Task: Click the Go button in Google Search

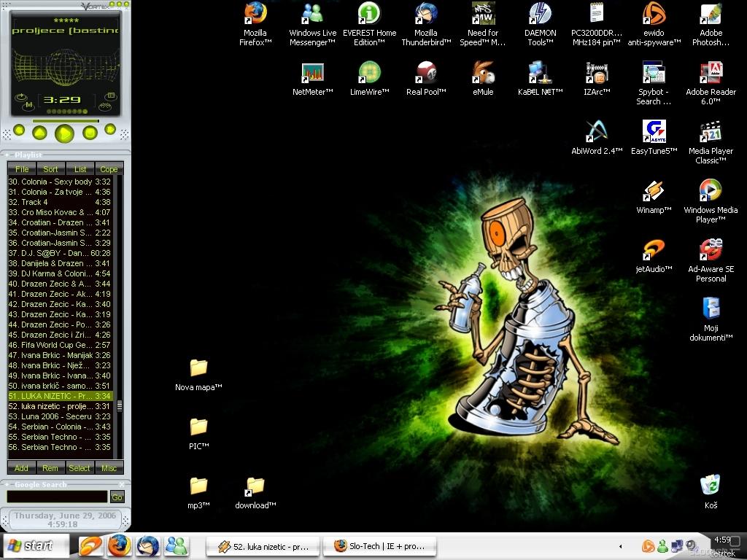Action: [x=117, y=497]
